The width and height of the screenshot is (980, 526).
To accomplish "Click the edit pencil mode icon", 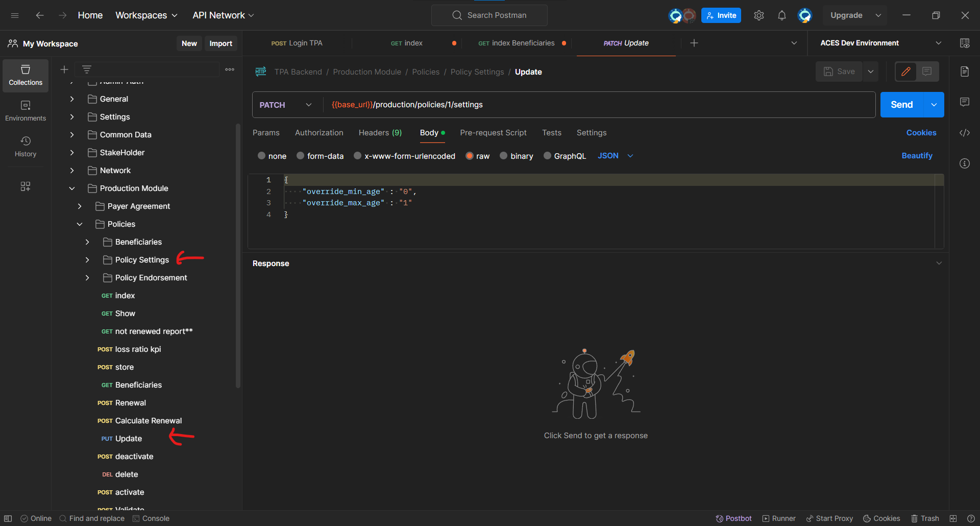I will coord(906,71).
